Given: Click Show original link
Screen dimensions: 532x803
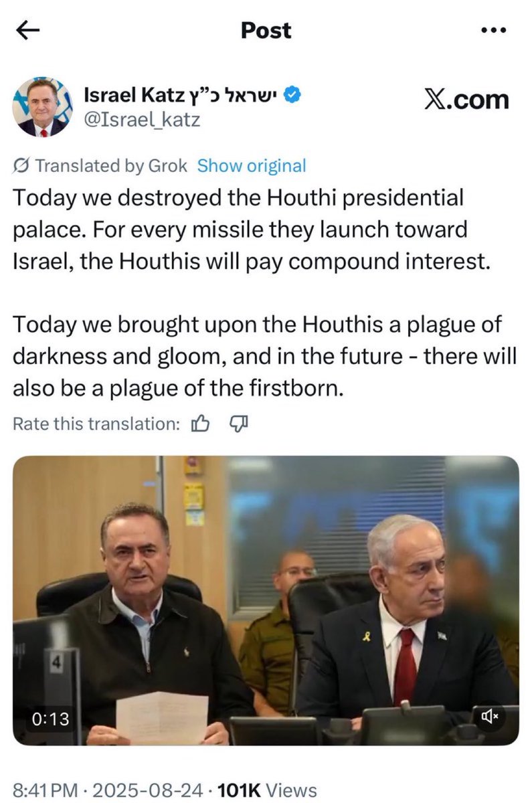Looking at the screenshot, I should 251,166.
